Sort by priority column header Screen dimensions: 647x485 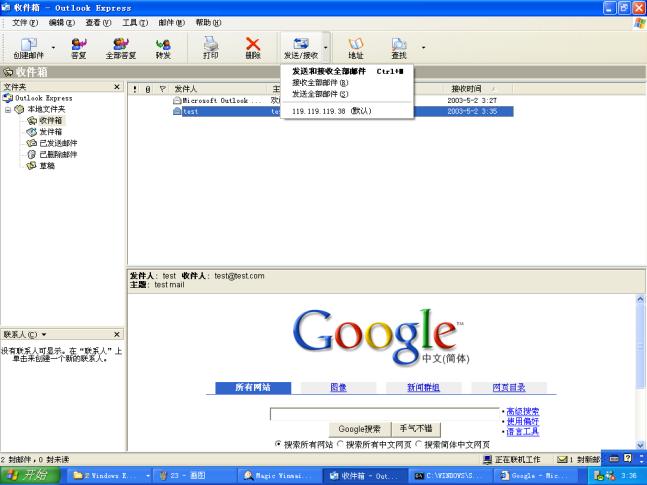(135, 89)
